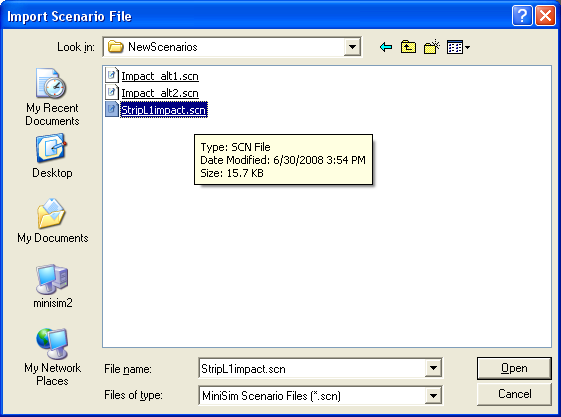Image resolution: width=561 pixels, height=417 pixels.
Task: Jump to the Desktop location
Action: coord(52,156)
